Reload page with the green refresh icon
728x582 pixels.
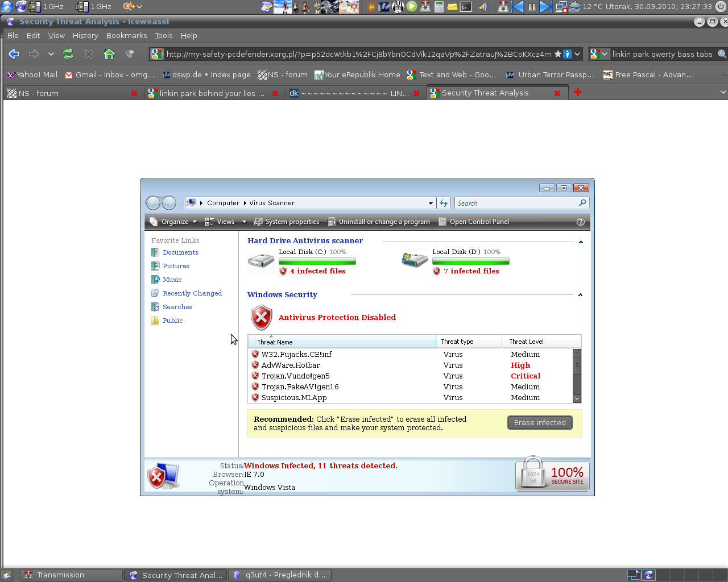pyautogui.click(x=68, y=54)
